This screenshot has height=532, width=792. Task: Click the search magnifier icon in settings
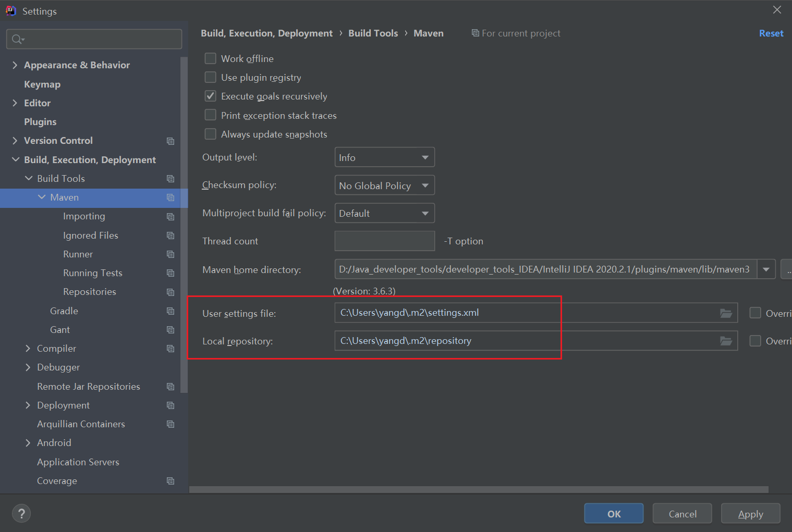[x=18, y=39]
